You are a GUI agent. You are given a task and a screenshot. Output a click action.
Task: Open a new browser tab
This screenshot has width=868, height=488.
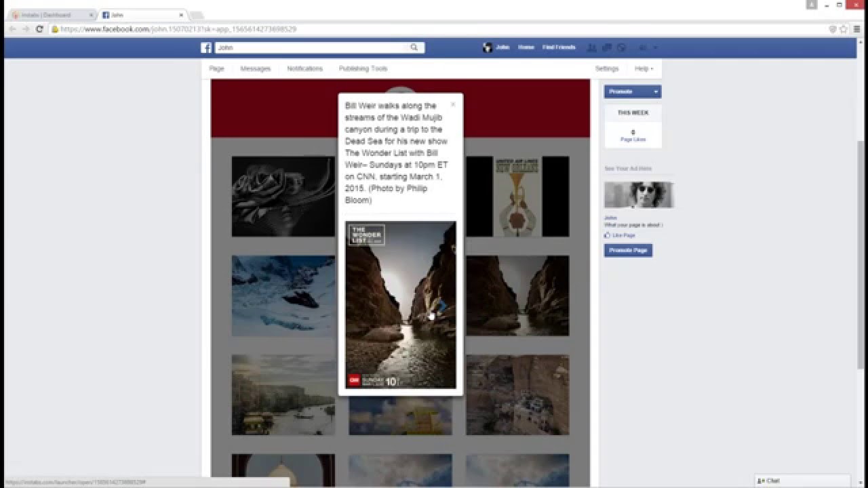[196, 15]
